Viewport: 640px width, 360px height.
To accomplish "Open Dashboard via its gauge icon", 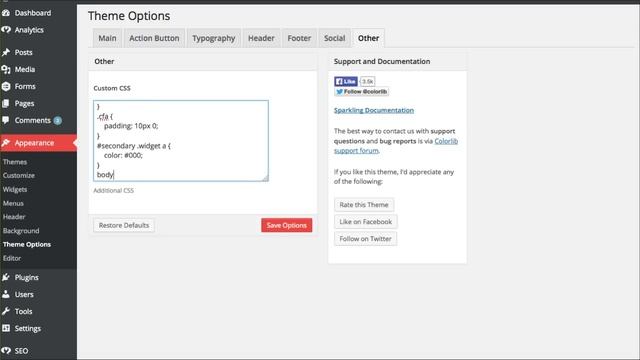I will coord(6,13).
